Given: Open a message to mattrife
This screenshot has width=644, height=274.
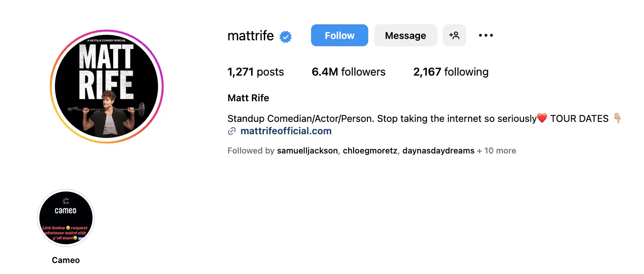Looking at the screenshot, I should click(x=405, y=35).
